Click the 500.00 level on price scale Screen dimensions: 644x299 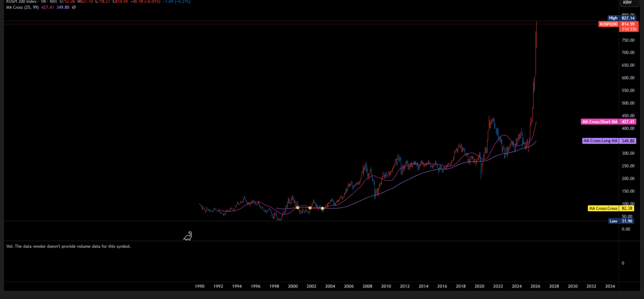click(x=628, y=103)
